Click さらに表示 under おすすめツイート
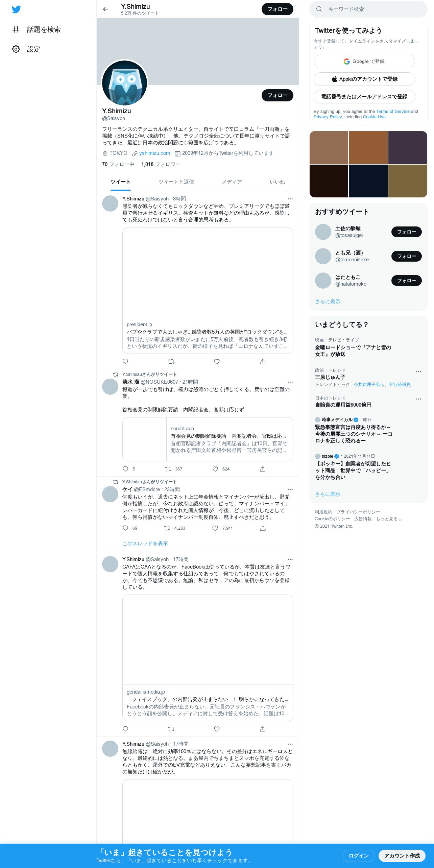 pyautogui.click(x=328, y=302)
